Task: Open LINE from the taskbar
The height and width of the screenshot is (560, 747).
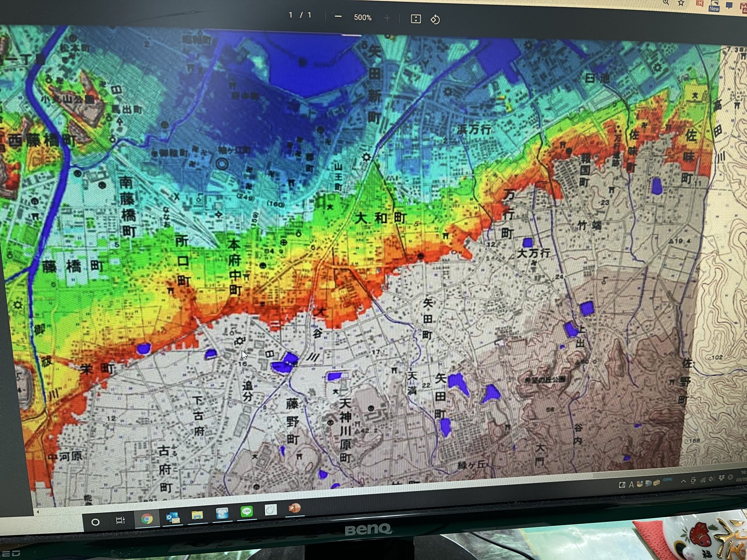Action: point(247,512)
